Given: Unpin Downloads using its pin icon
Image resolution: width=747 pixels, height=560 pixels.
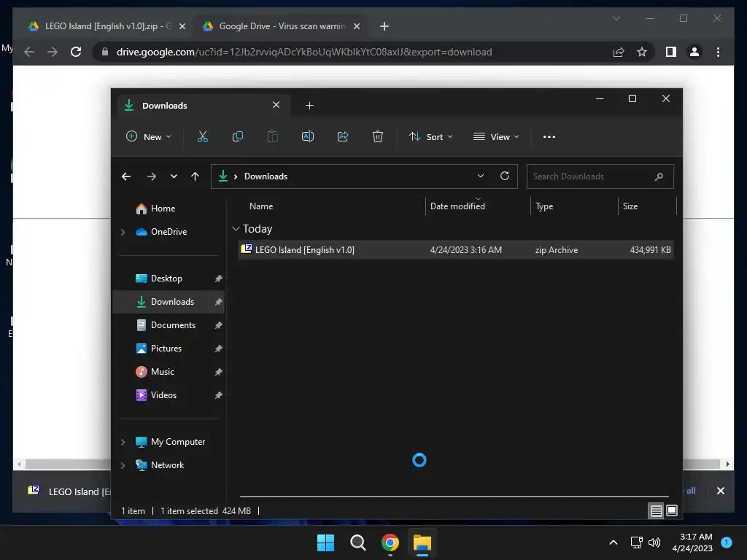Looking at the screenshot, I should pos(218,302).
